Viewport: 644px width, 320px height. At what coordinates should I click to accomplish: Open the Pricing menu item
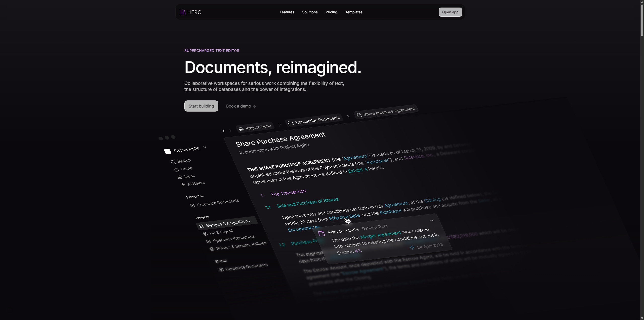331,12
